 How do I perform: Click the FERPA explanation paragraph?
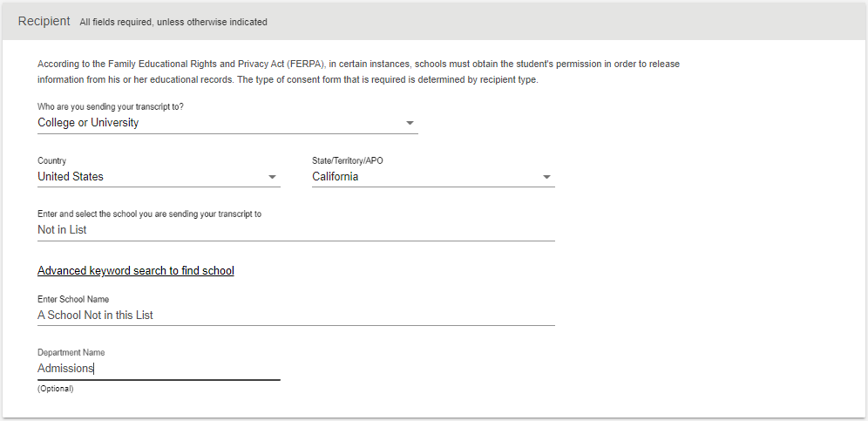[359, 71]
